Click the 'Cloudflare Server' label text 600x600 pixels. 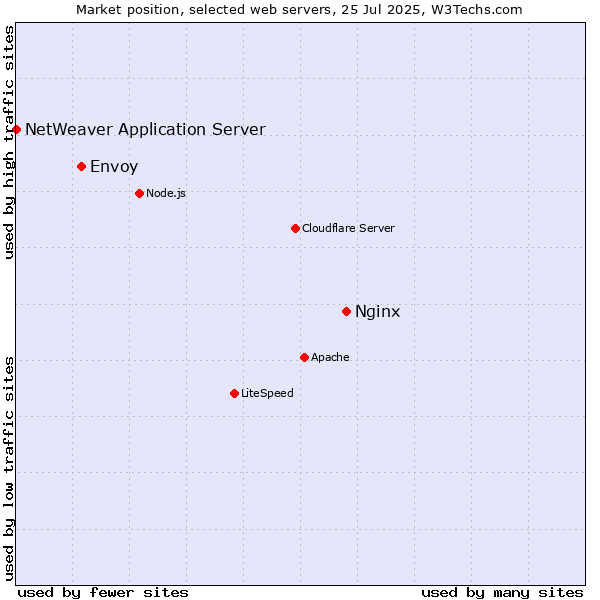point(348,228)
